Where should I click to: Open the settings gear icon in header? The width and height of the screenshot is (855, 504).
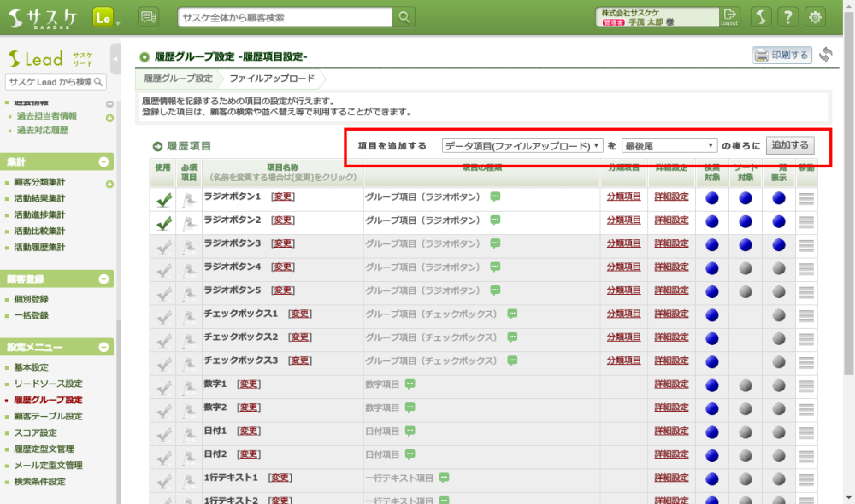point(816,17)
